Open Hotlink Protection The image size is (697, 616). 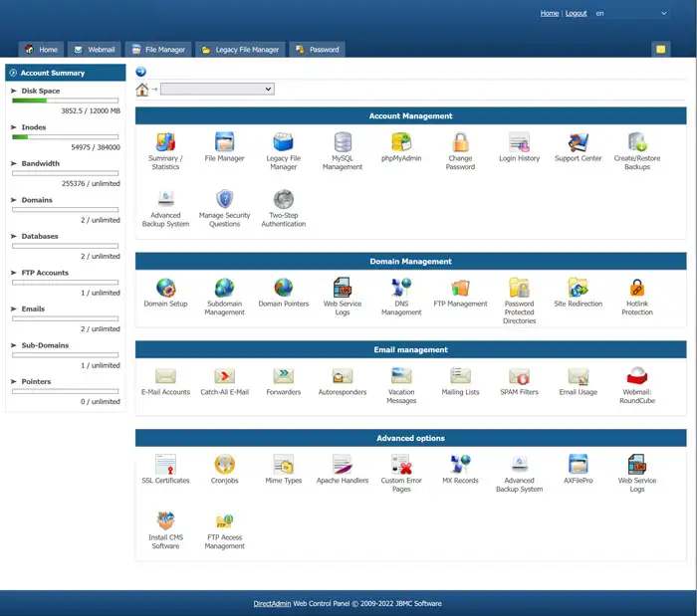637,297
